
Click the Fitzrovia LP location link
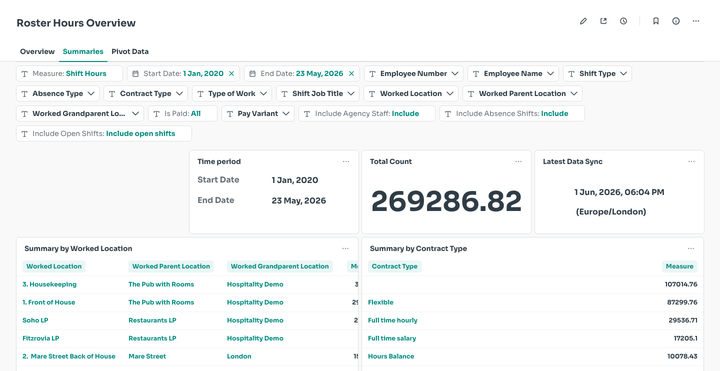41,338
